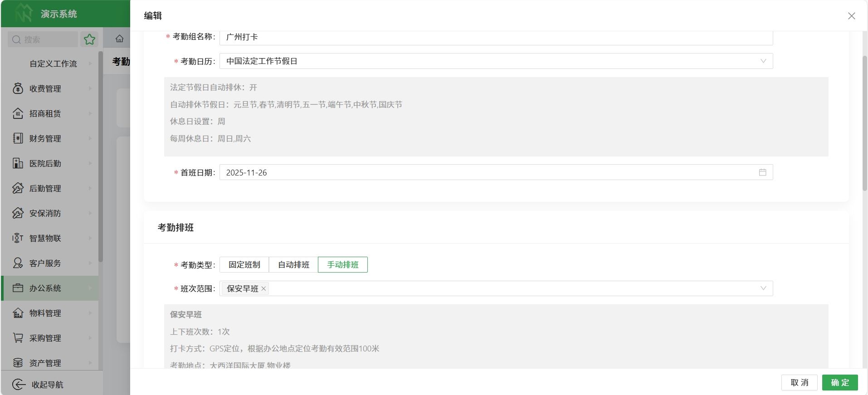Open 客户服务 menu item
This screenshot has width=868, height=395.
coord(45,263)
